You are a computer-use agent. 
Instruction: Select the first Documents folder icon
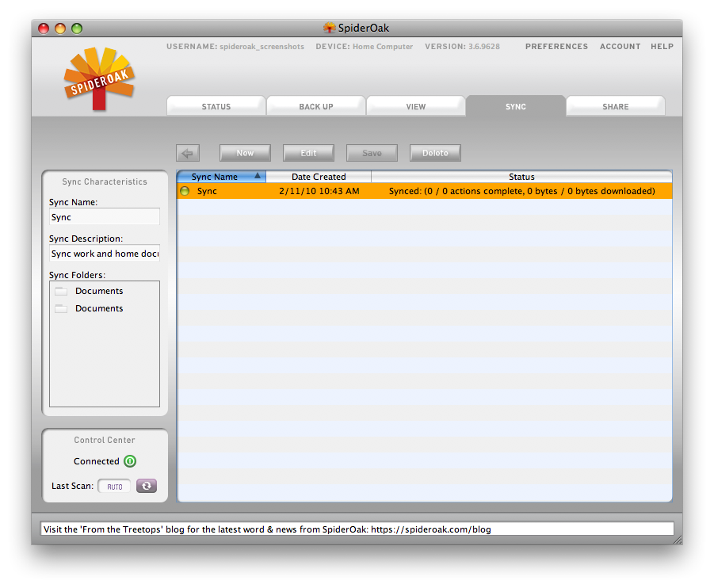click(61, 291)
